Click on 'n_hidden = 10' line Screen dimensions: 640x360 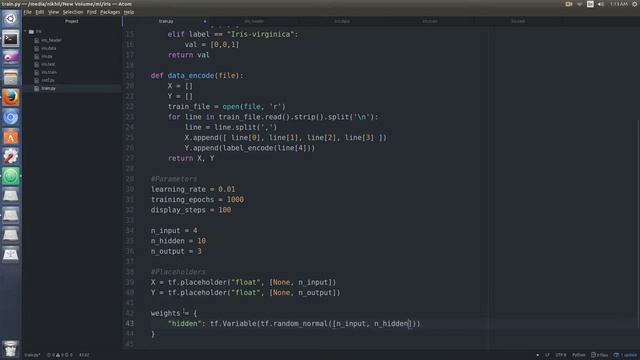coord(178,241)
